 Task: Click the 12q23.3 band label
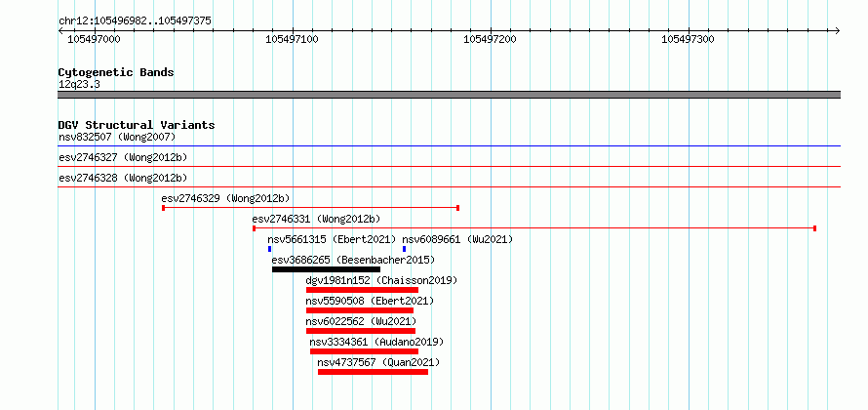click(x=79, y=85)
